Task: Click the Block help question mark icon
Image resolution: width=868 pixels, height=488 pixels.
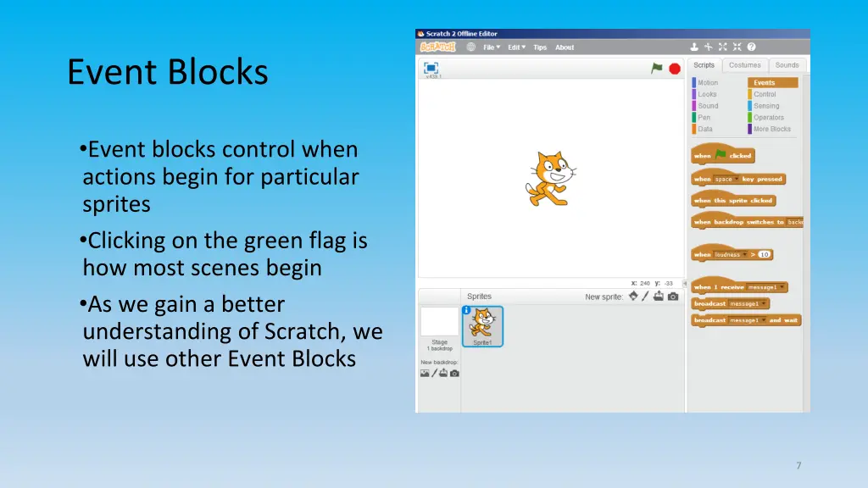Action: (x=751, y=47)
